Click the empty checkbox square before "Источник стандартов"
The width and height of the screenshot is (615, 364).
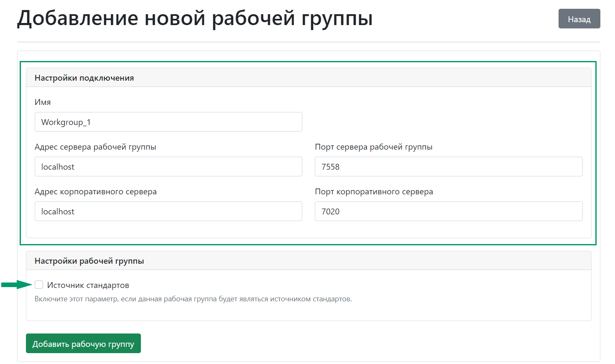39,285
